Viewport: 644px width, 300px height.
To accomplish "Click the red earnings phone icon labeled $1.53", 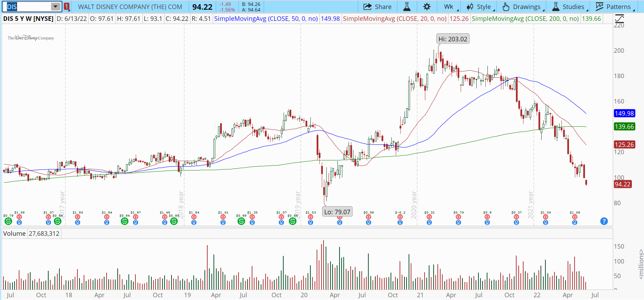I will click(x=311, y=217).
